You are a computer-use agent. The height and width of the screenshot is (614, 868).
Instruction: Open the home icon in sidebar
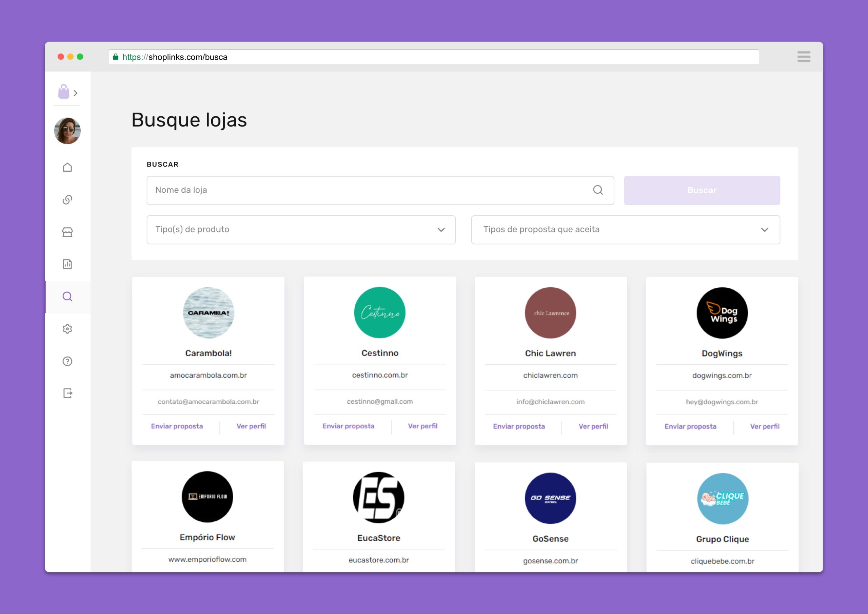[x=67, y=167]
